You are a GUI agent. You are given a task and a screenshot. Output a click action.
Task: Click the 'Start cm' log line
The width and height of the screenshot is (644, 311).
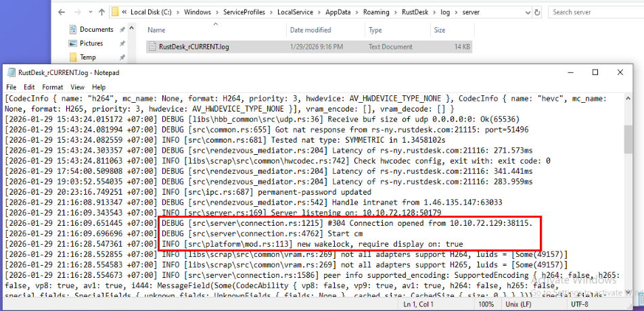point(184,233)
